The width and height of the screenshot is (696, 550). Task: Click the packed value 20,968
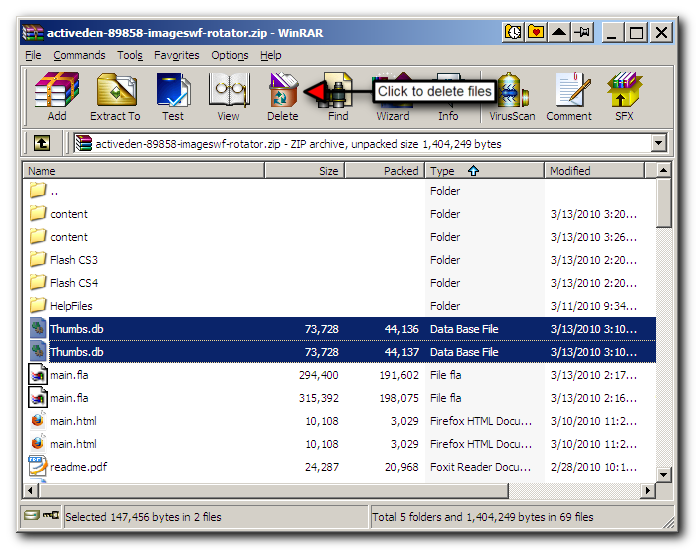(x=402, y=467)
